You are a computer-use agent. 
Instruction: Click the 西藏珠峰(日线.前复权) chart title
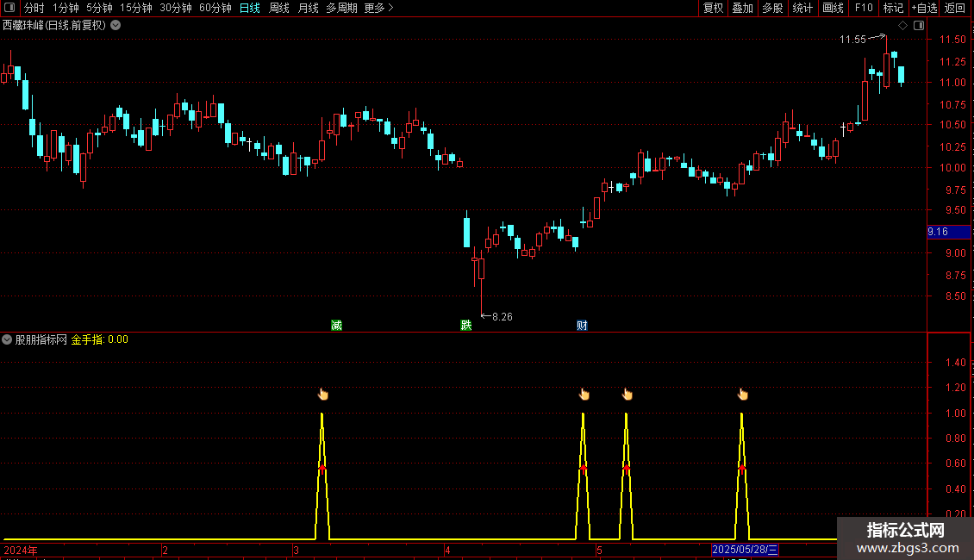(x=54, y=26)
